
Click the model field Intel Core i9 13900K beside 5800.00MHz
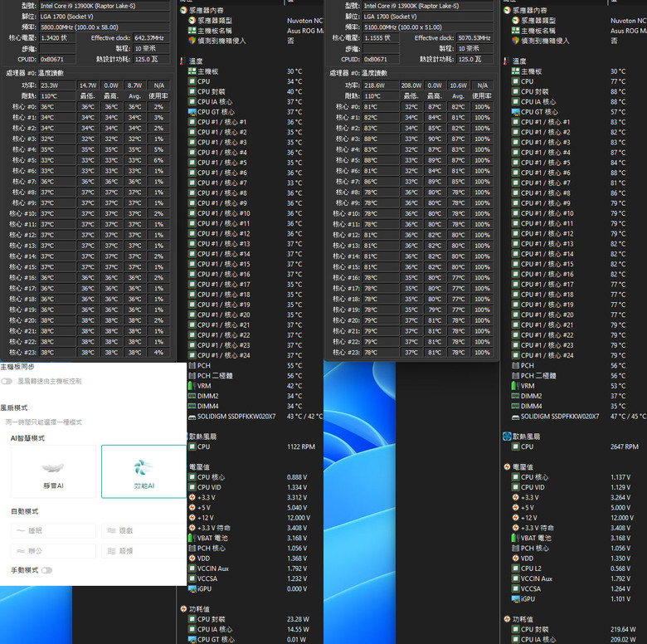(x=105, y=6)
